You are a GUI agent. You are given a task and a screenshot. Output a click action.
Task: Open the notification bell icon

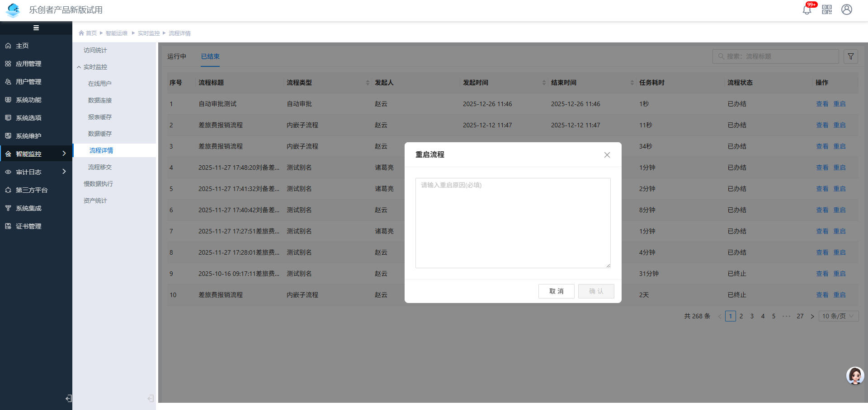click(807, 9)
